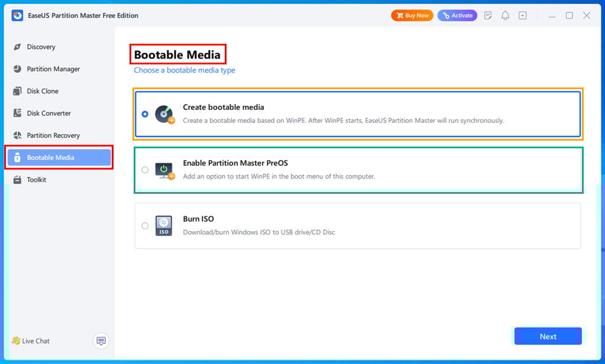Open the Toolkit section
This screenshot has height=364, width=605.
(59, 180)
